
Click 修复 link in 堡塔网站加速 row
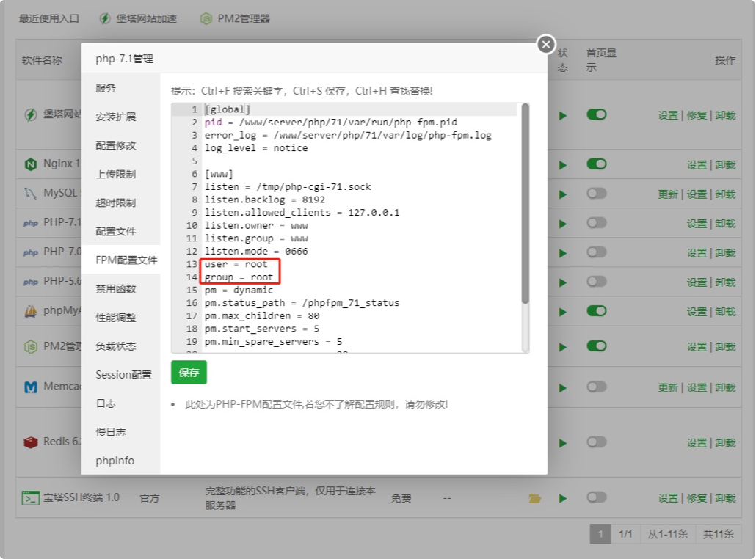click(697, 116)
